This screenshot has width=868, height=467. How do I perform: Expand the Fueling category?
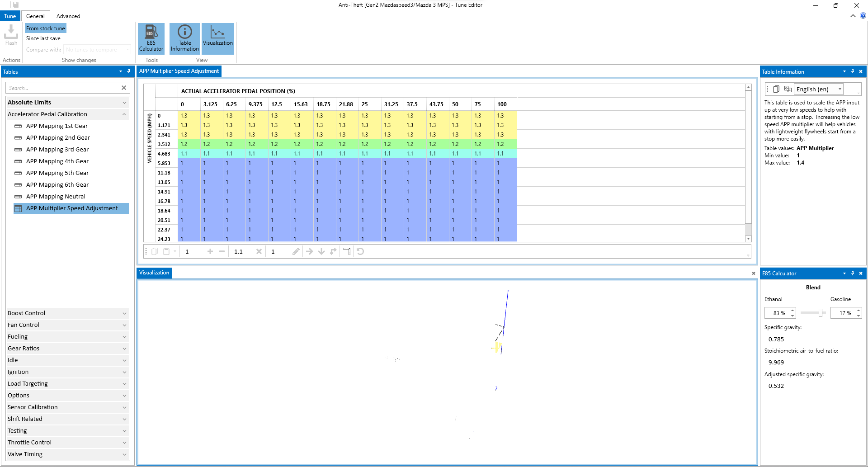tap(67, 337)
